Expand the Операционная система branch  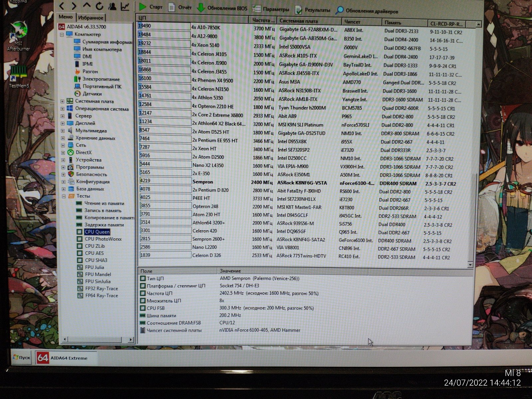63,109
